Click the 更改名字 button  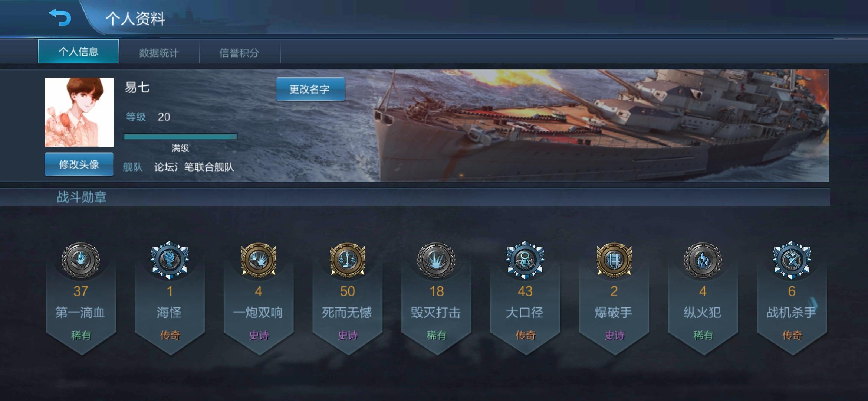click(310, 89)
